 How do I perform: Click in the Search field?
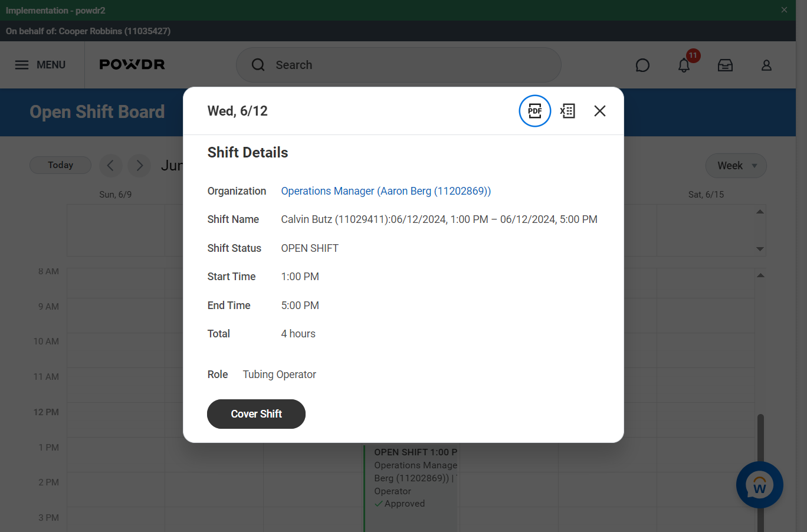(x=399, y=65)
